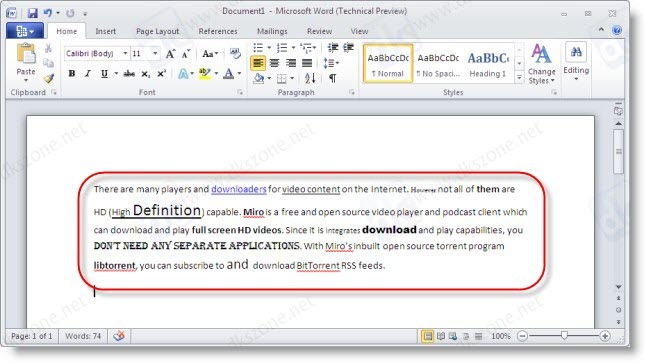Grow the font size with the larger A icon
This screenshot has width=646, height=363.
(x=170, y=54)
